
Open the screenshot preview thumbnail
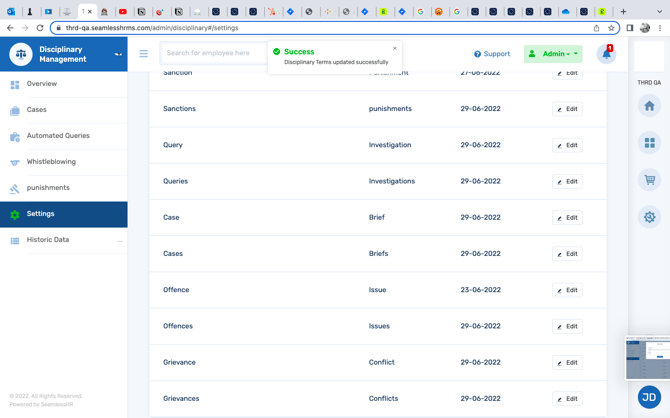(648, 358)
